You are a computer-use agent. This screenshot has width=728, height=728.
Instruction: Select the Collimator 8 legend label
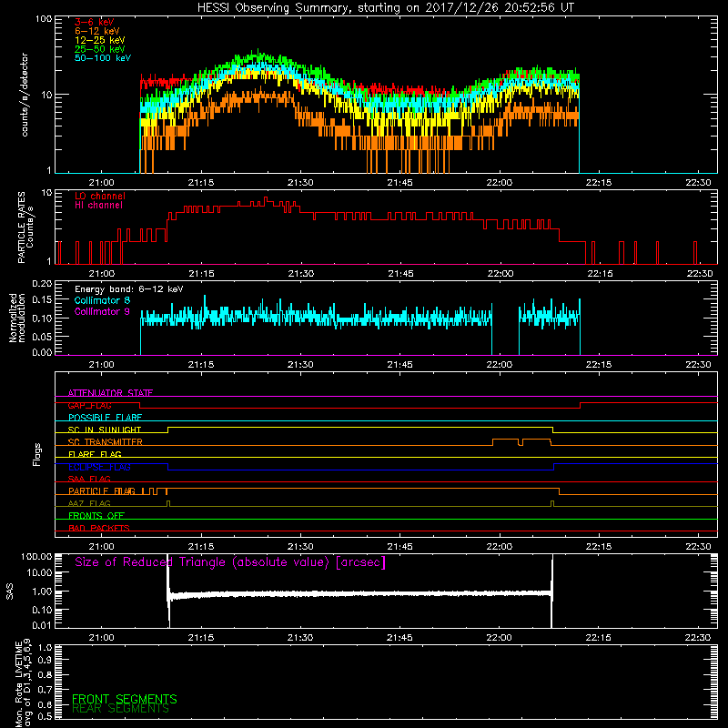click(102, 300)
